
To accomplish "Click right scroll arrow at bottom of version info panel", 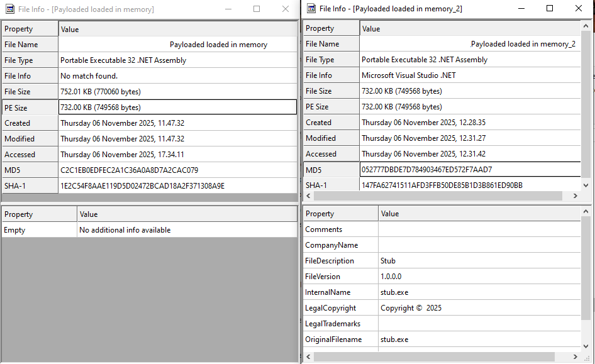I will point(575,357).
